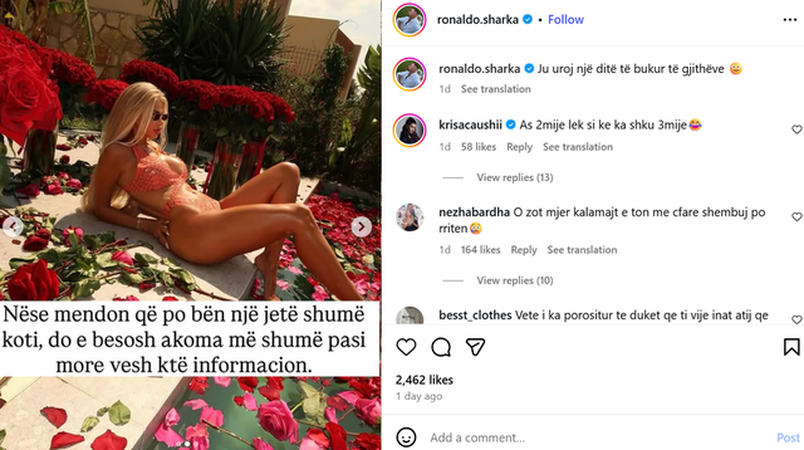
Task: Open the nezhabardha profile avatar
Action: (409, 217)
